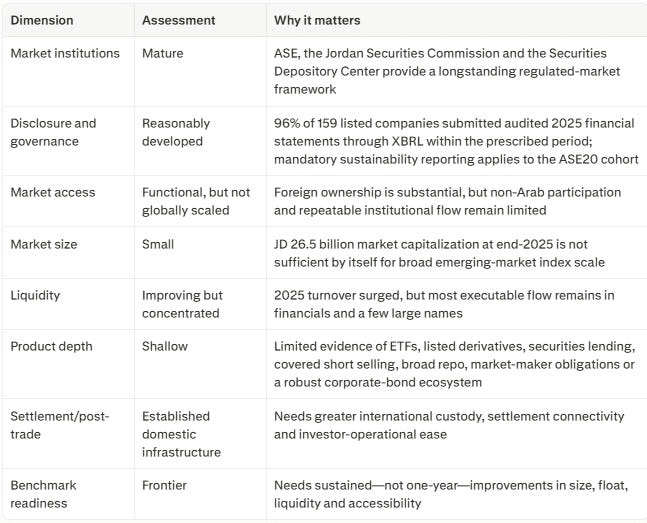647x523 pixels.
Task: Click the 'Shallow' assessment cell
Action: (x=165, y=346)
